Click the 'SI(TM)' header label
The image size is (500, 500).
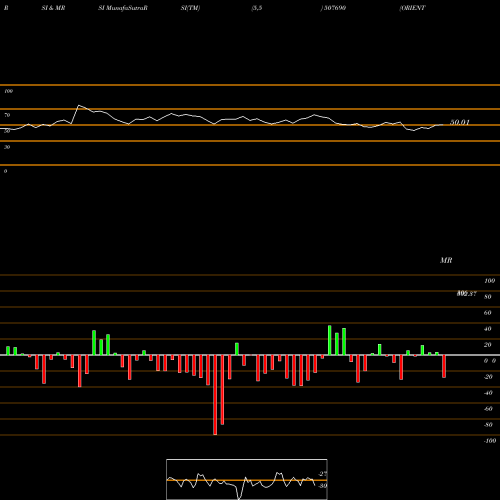(x=190, y=8)
